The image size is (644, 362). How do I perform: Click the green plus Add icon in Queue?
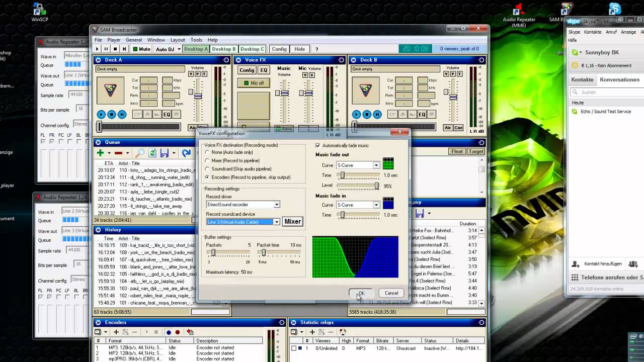click(100, 153)
